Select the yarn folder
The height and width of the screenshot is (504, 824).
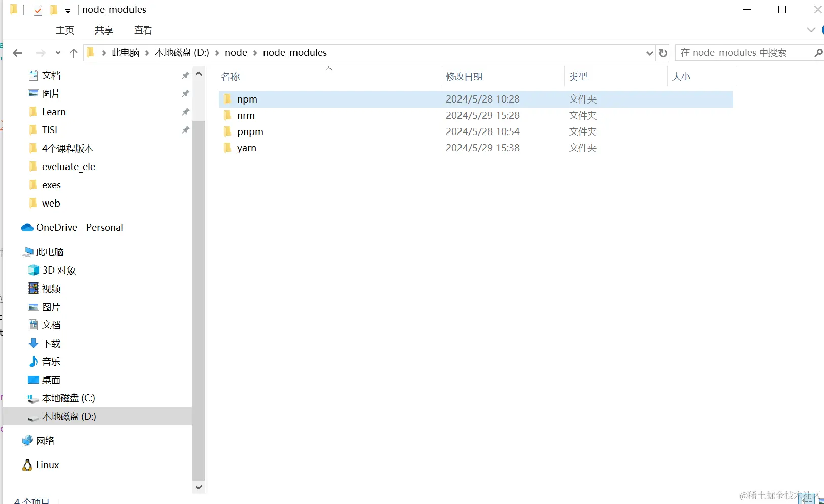[476, 148]
